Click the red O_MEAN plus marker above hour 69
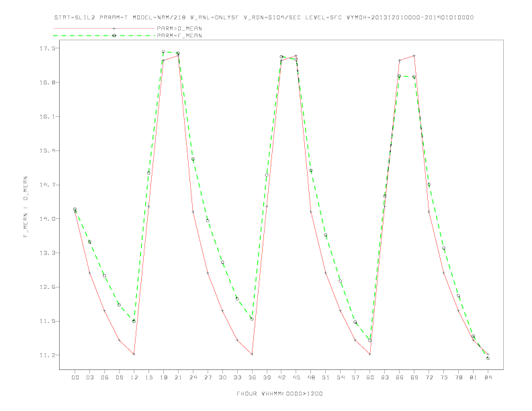This screenshot has width=532, height=411. 414,55
